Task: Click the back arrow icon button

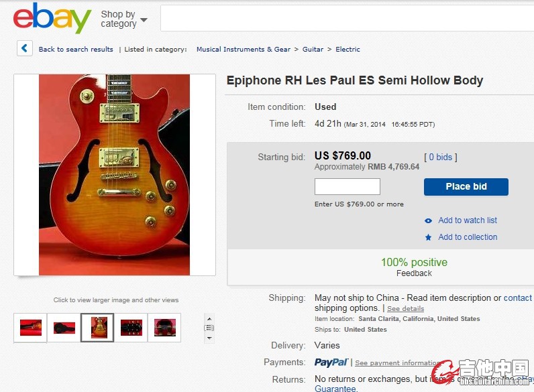Action: pyautogui.click(x=25, y=48)
